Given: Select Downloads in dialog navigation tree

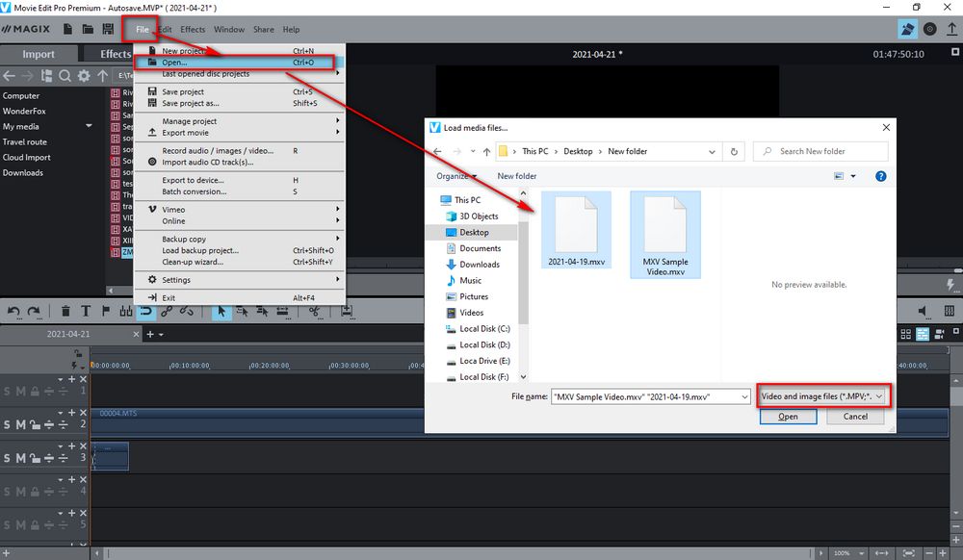Looking at the screenshot, I should (x=480, y=265).
